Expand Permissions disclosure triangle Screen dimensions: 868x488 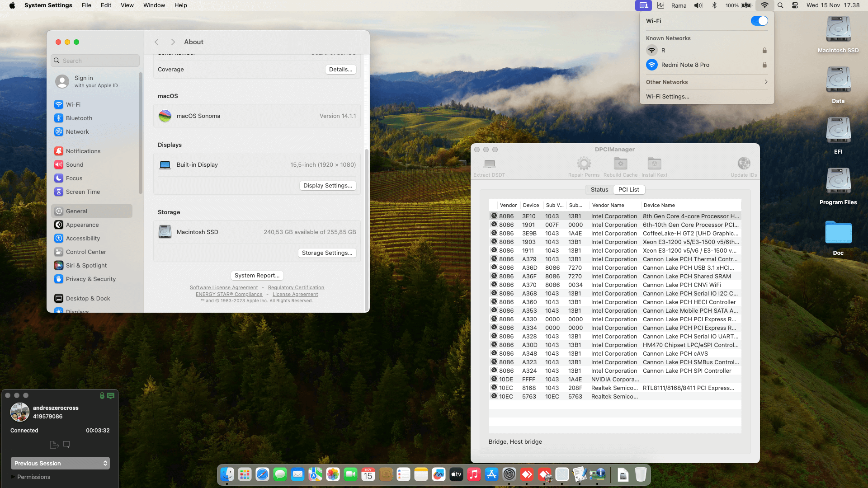[13, 477]
